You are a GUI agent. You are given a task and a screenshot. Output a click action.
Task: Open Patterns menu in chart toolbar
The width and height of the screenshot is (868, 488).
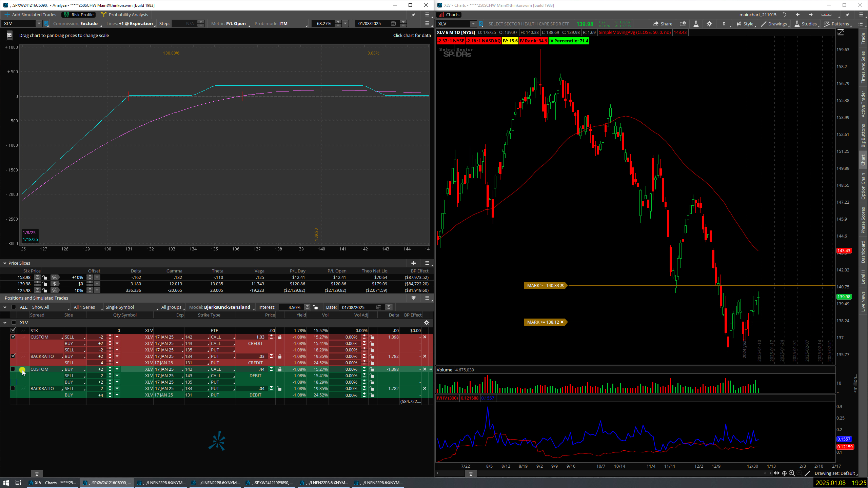click(x=837, y=24)
